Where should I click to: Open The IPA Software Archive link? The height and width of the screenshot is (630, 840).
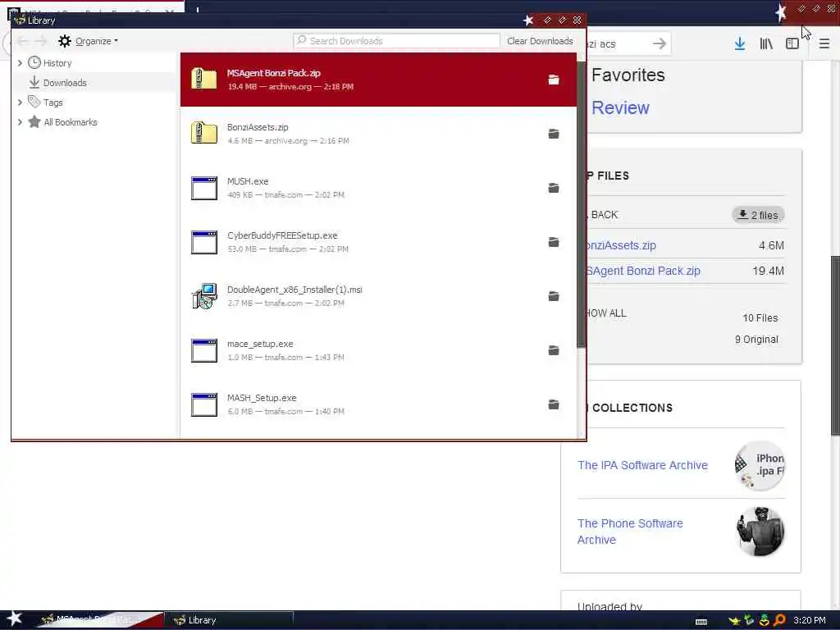(x=642, y=465)
